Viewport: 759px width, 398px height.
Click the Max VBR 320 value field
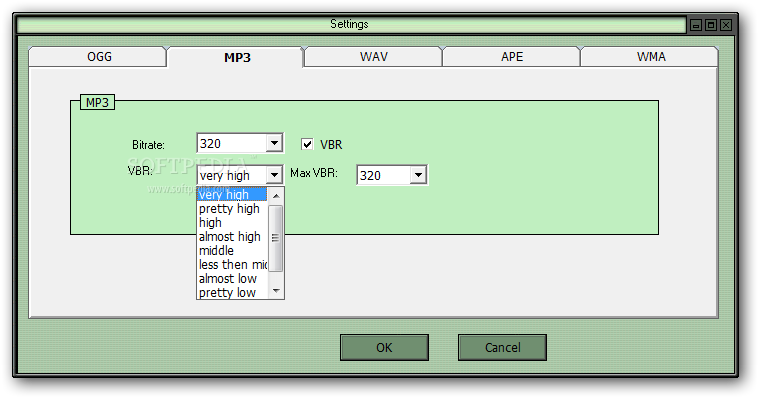(x=384, y=175)
